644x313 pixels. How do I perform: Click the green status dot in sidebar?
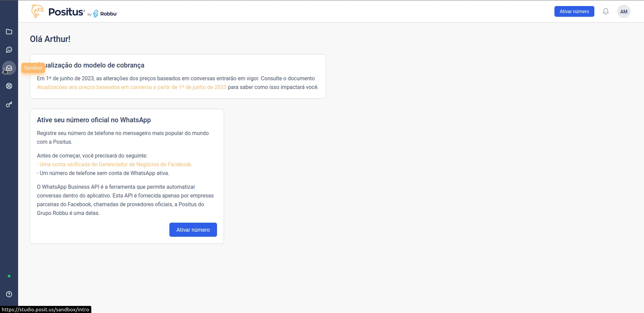(9, 276)
